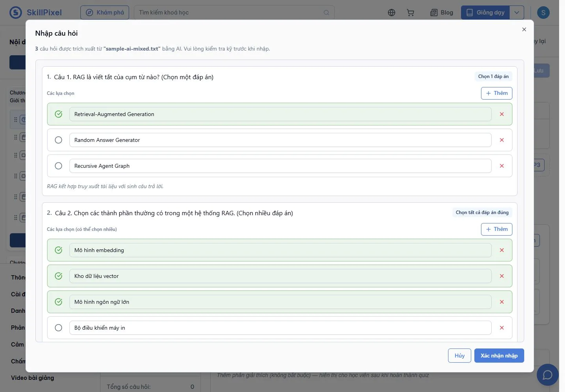This screenshot has height=392, width=565.
Task: Open the Khám phá menu
Action: (x=105, y=13)
